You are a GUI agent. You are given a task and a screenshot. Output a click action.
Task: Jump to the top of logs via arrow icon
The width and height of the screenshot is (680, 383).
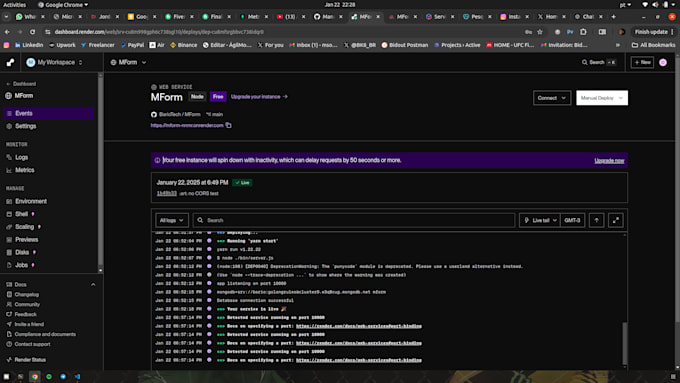click(596, 220)
